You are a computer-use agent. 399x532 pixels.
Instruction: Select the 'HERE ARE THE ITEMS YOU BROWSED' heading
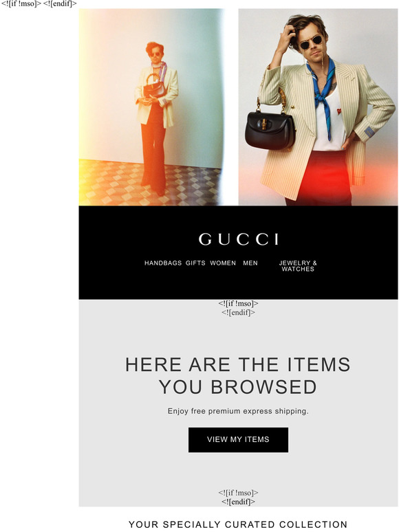[x=238, y=375]
